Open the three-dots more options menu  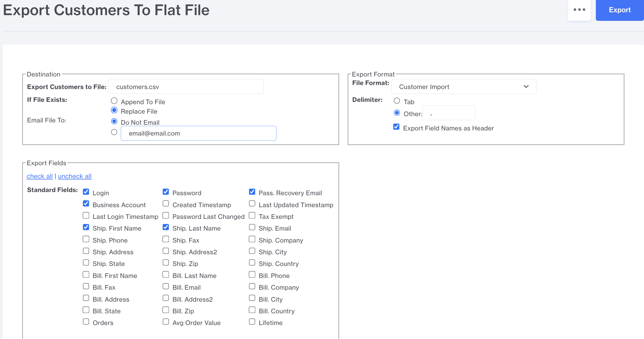click(x=579, y=10)
